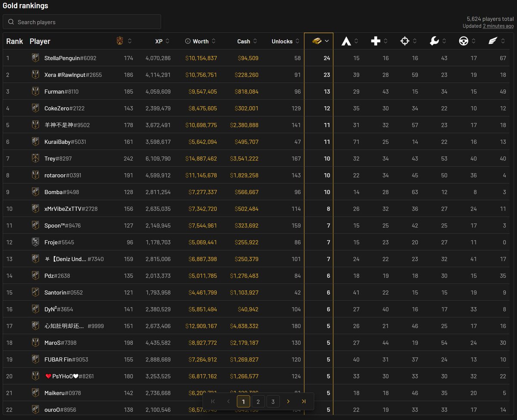
Task: Click the info icon beside Worth
Action: coord(187,41)
